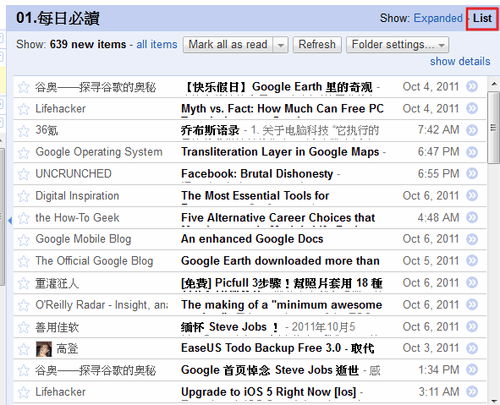Open An enhanced Google Docs entry
This screenshot has height=405, width=500.
(252, 239)
